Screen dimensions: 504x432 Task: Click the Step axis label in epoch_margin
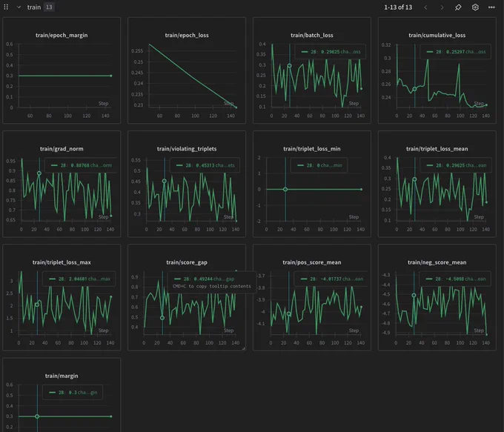click(x=103, y=103)
